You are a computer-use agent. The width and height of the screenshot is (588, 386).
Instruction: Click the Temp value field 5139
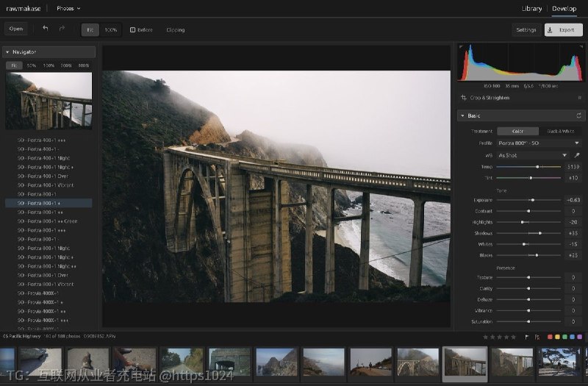pyautogui.click(x=573, y=167)
